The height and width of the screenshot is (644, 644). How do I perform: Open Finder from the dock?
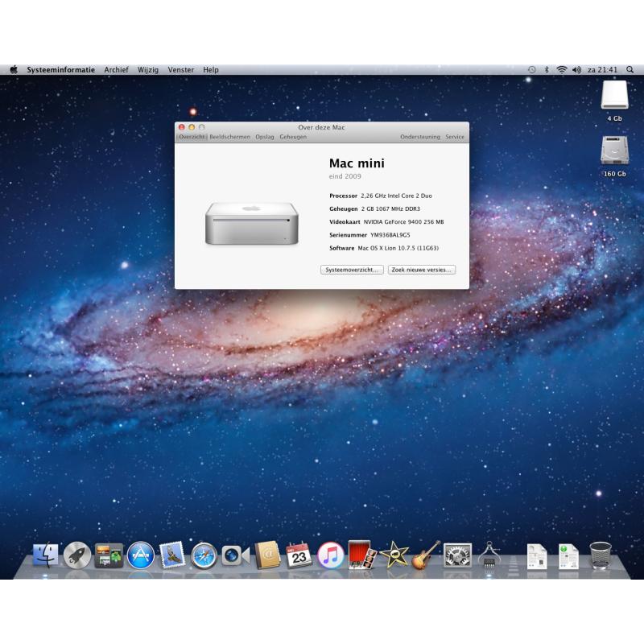click(x=45, y=555)
